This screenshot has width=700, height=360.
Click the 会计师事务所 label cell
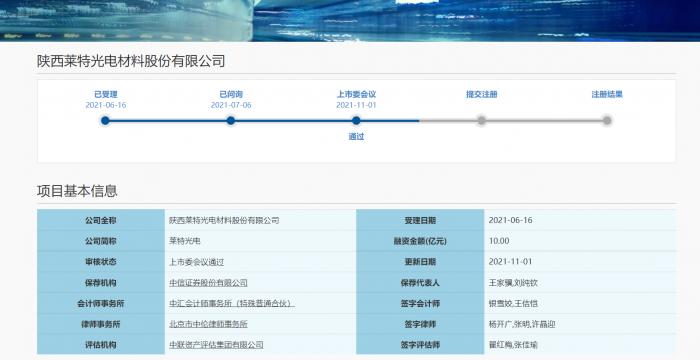(x=101, y=303)
